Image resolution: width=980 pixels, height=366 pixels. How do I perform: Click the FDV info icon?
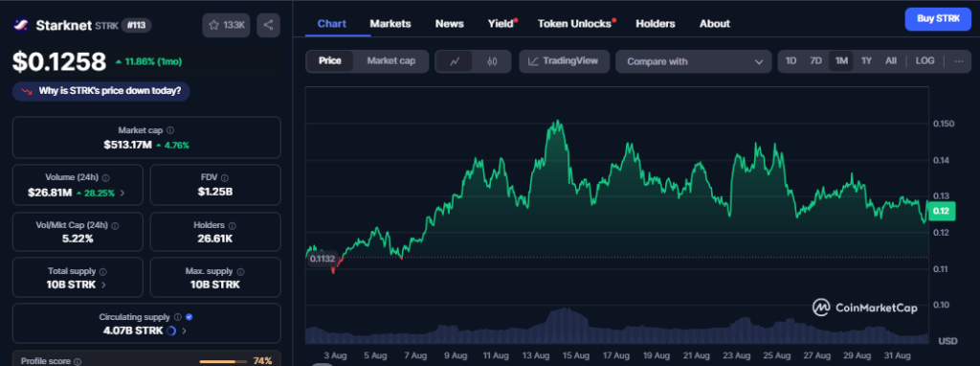(x=224, y=178)
